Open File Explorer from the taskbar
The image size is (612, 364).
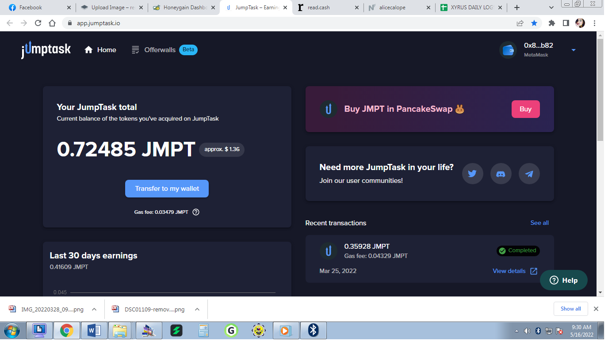click(x=120, y=330)
